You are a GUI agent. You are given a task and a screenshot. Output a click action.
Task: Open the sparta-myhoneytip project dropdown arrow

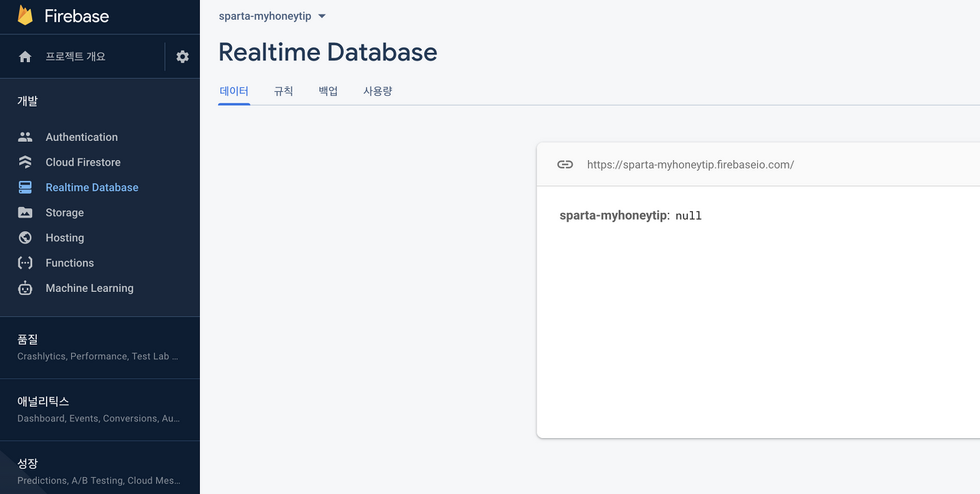pyautogui.click(x=322, y=16)
